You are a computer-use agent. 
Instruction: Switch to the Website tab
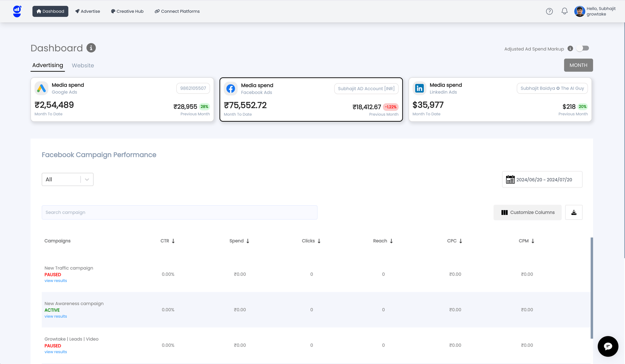click(83, 65)
